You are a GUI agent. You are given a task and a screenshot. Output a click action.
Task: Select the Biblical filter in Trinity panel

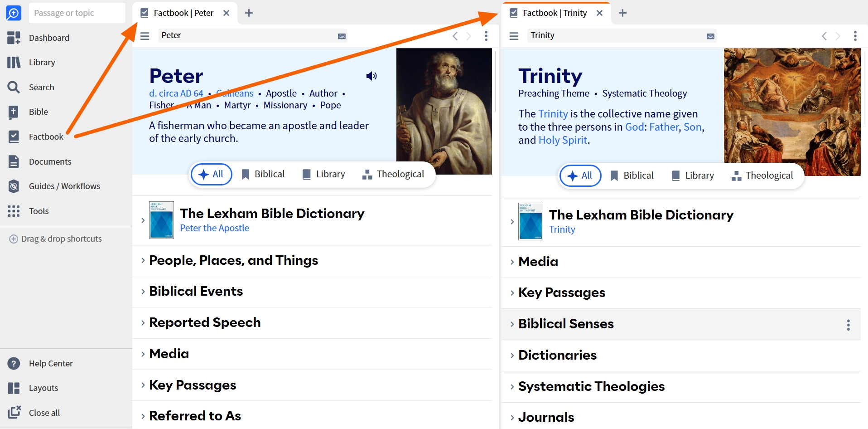tap(632, 175)
